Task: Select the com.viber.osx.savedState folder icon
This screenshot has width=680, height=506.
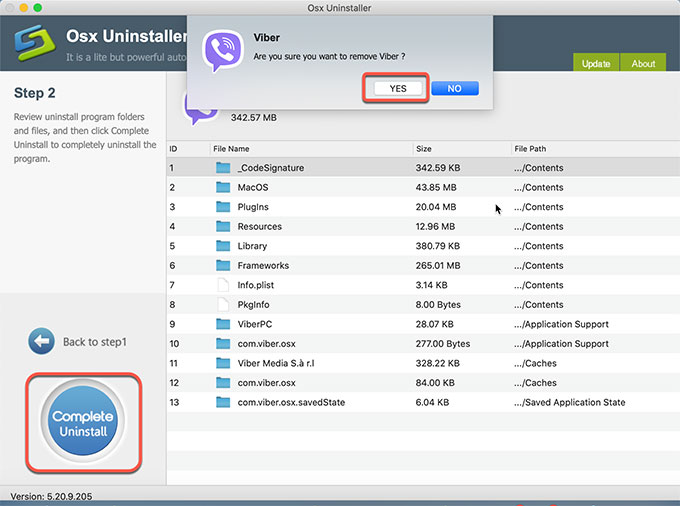Action: point(223,402)
